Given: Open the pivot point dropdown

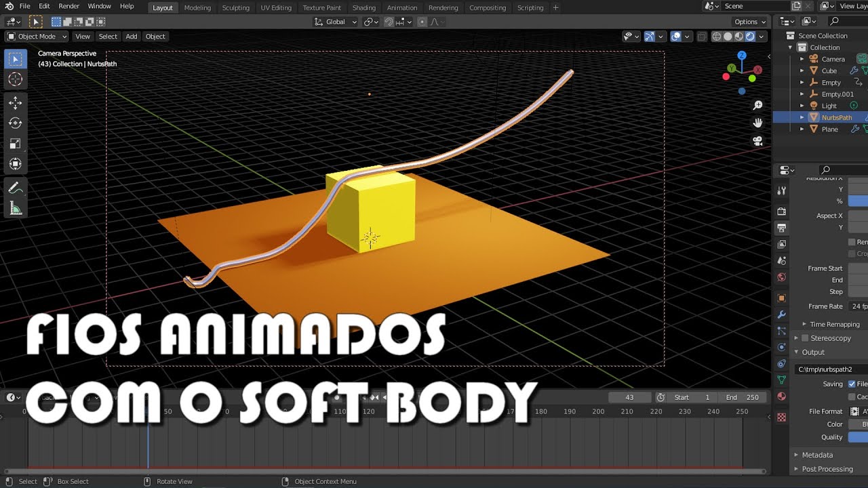Looking at the screenshot, I should 371,22.
